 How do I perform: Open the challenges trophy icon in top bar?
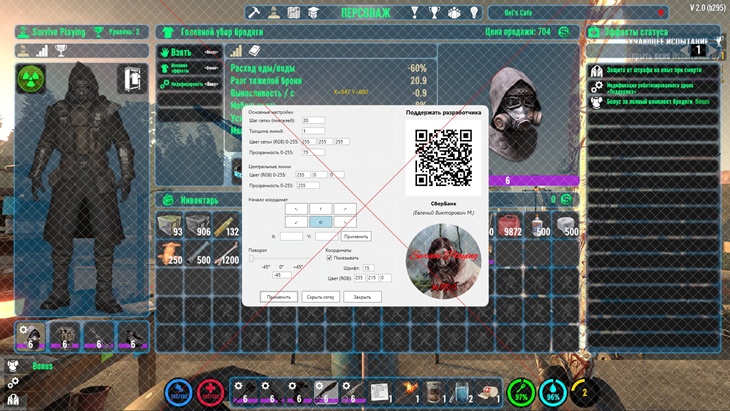434,13
